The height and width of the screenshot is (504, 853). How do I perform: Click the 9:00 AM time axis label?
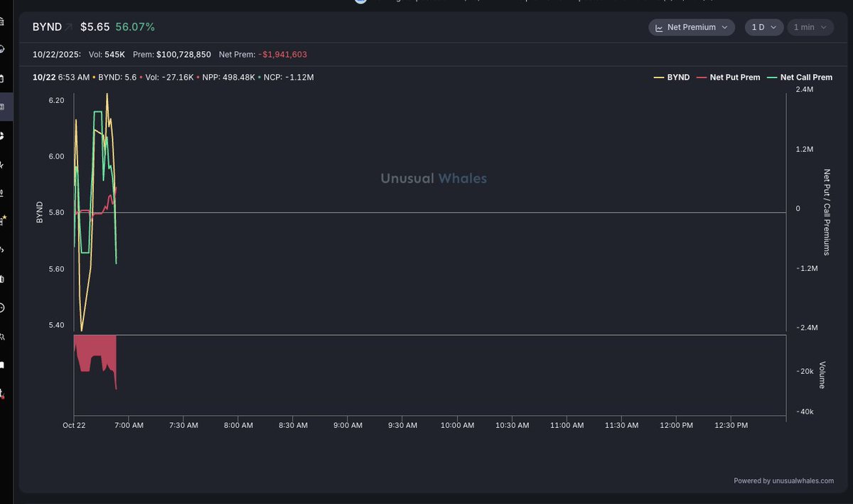tap(348, 425)
